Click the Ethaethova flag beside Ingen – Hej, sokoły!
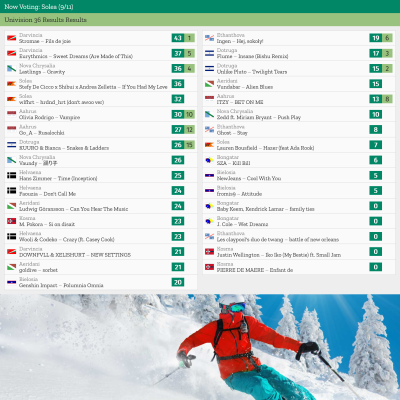This screenshot has width=400, height=400. 209,38
